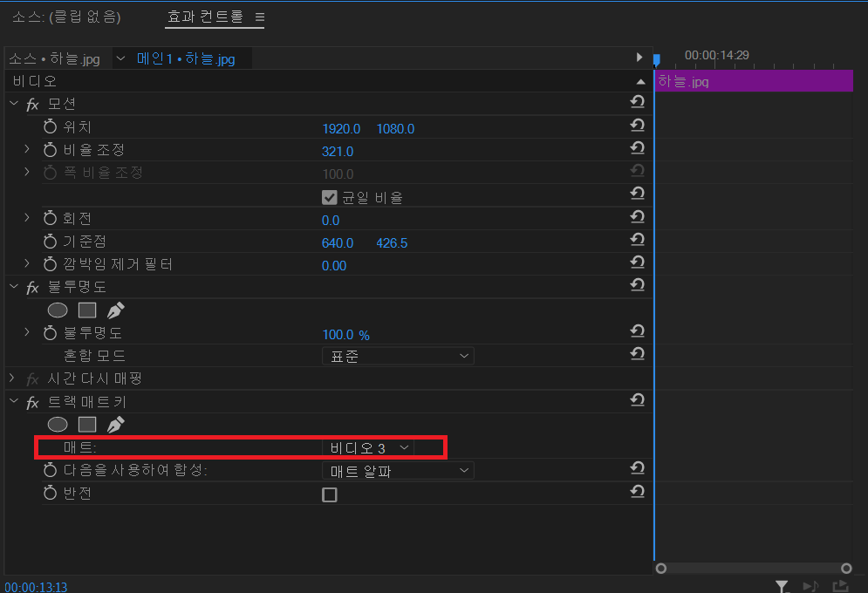Click the play audio preview icon

[x=810, y=585]
